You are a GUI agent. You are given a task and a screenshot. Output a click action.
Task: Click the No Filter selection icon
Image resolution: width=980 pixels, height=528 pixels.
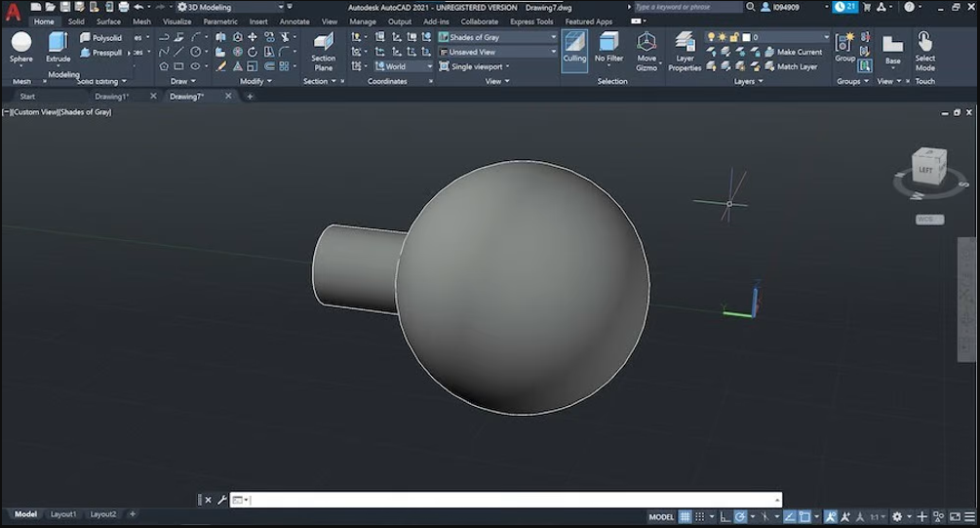pyautogui.click(x=608, y=48)
